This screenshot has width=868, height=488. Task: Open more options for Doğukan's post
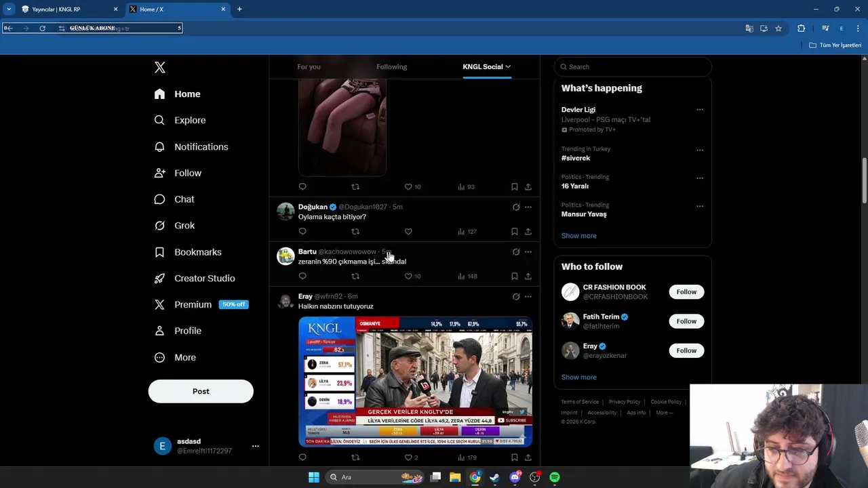pos(528,207)
